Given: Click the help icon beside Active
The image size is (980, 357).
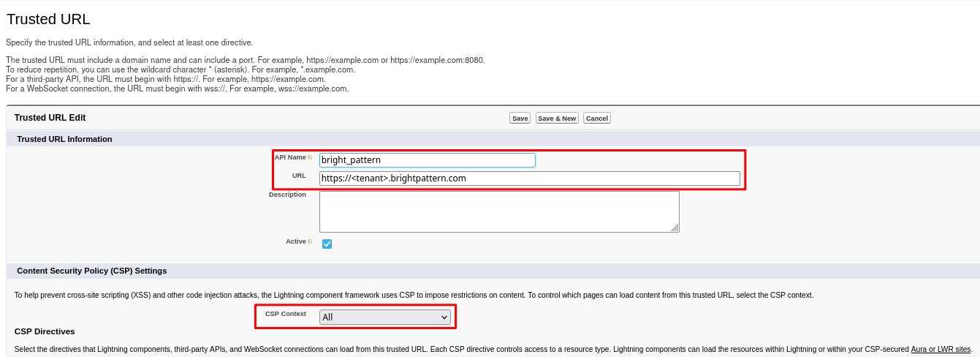Looking at the screenshot, I should click(310, 241).
